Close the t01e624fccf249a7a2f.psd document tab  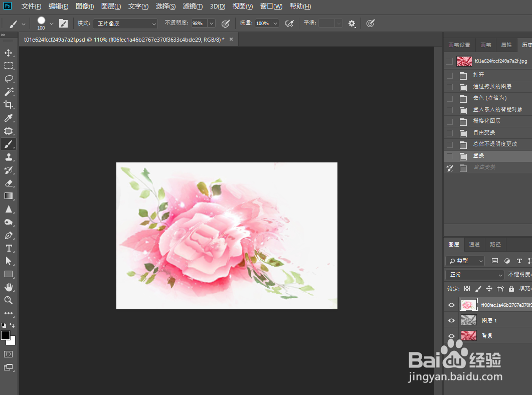point(231,39)
